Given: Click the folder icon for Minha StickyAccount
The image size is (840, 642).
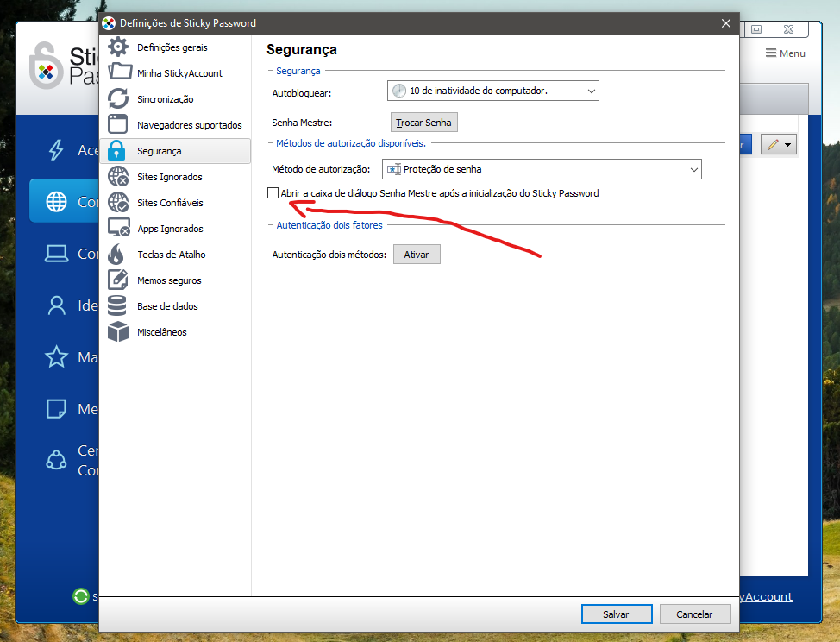Looking at the screenshot, I should 120,72.
